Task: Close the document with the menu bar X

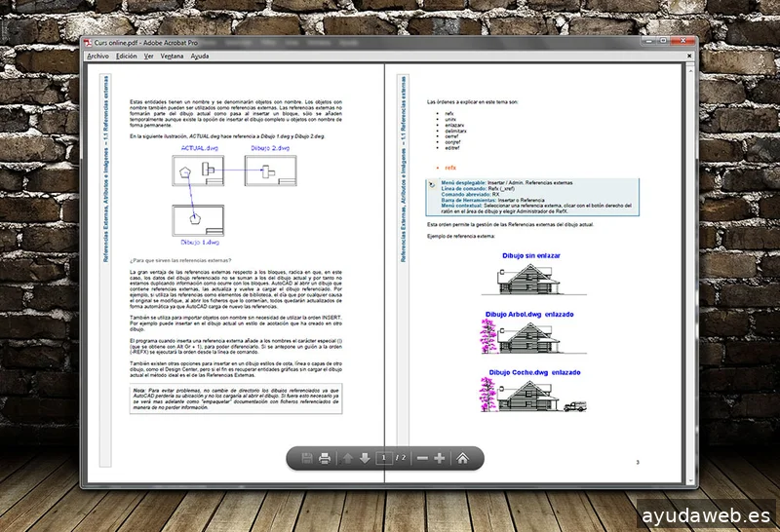Action: [689, 57]
